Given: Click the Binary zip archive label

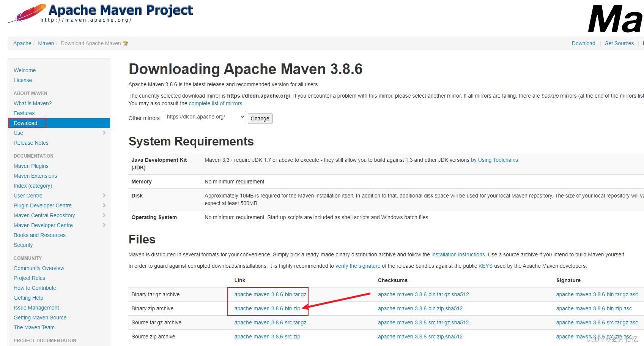Looking at the screenshot, I should (x=153, y=308).
